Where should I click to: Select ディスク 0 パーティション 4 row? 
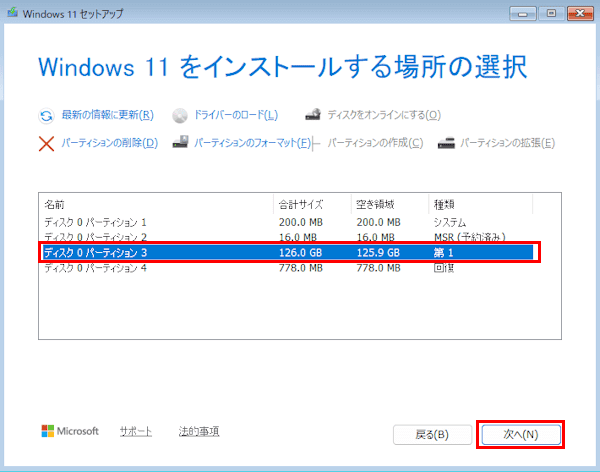coord(288,268)
